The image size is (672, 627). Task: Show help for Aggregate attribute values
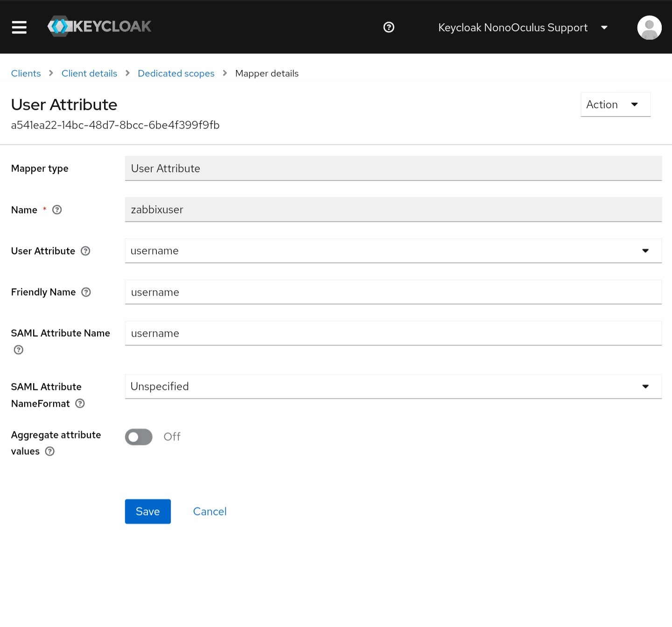click(x=50, y=451)
